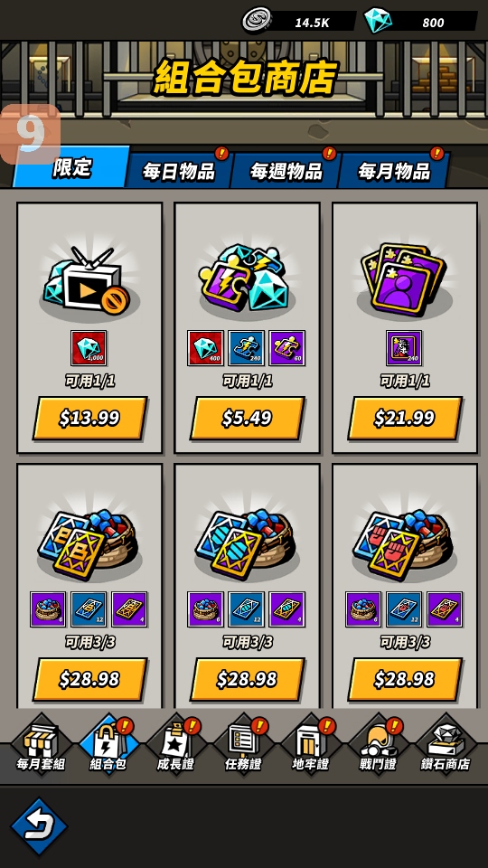Viewport: 488px width, 868px height.
Task: Switch to the 每日物品 tab
Action: [178, 171]
